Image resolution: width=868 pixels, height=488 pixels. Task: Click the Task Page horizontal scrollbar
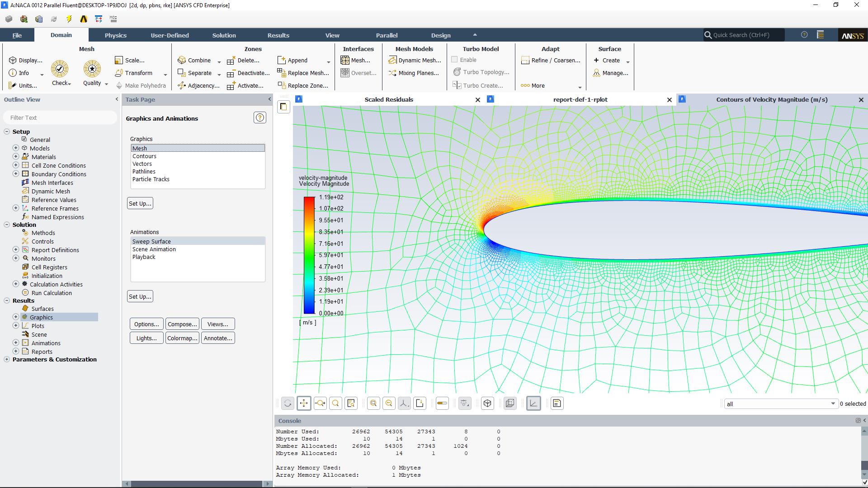pos(198,483)
